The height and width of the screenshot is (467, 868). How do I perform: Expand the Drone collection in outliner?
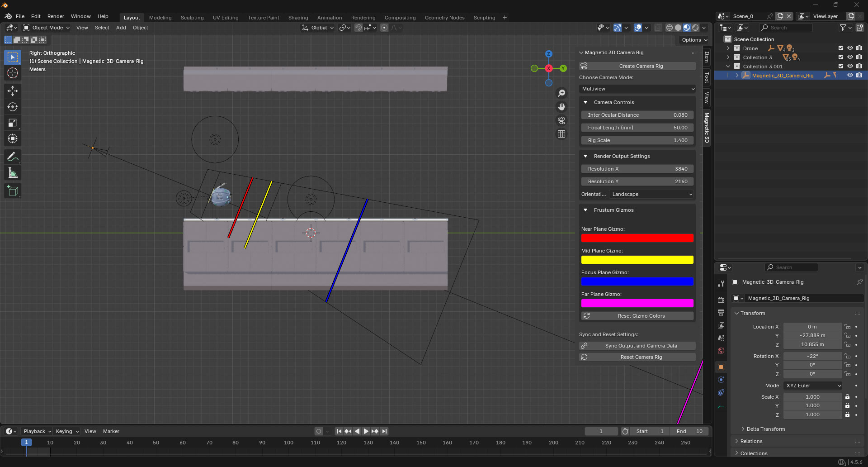point(728,48)
